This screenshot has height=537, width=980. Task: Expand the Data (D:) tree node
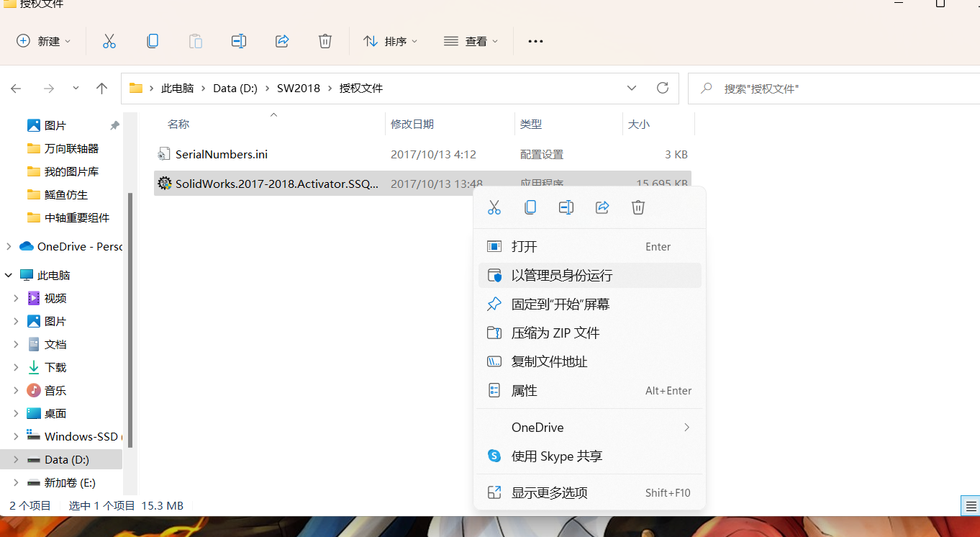point(16,459)
